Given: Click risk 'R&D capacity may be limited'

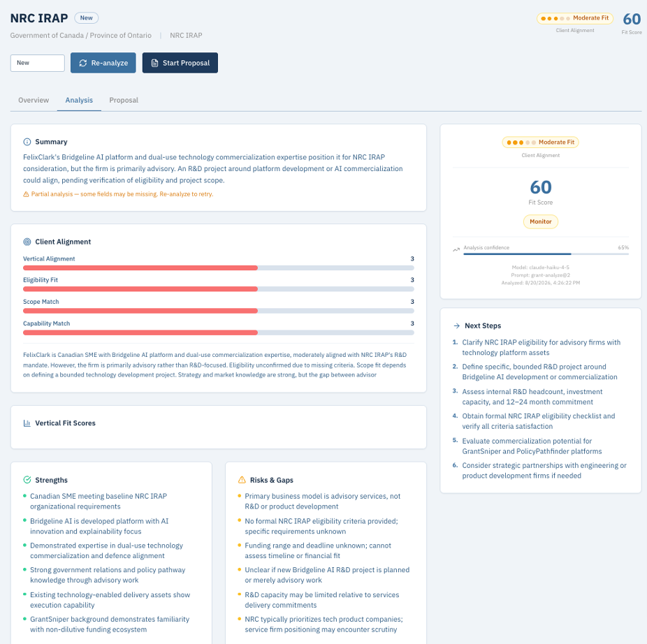Looking at the screenshot, I should pyautogui.click(x=322, y=600).
